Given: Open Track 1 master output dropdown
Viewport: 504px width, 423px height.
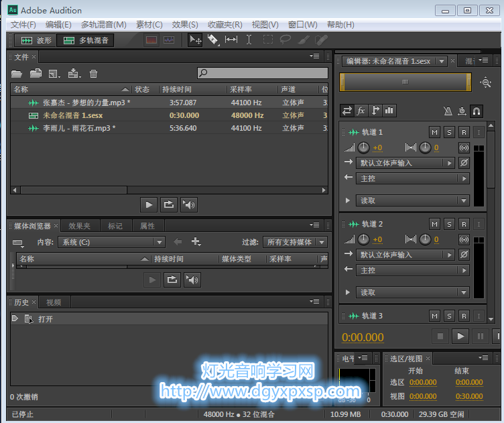Looking at the screenshot, I should coord(413,178).
